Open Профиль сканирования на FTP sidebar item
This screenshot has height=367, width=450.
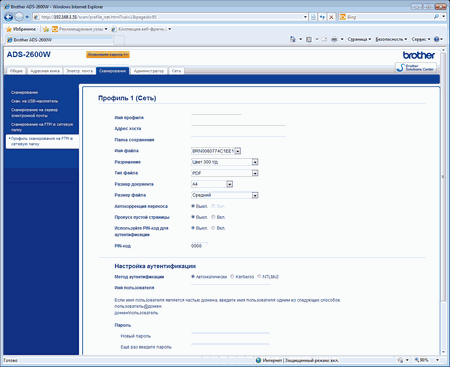pos(42,141)
